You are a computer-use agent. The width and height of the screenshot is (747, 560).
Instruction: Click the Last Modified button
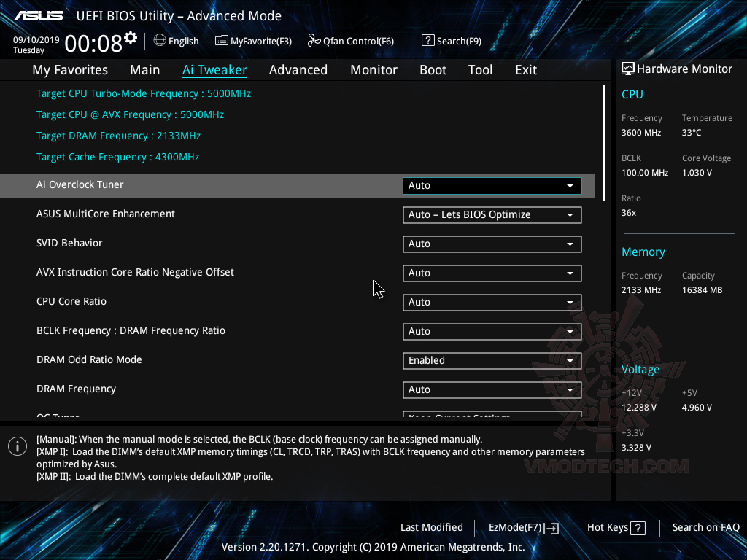pos(431,527)
